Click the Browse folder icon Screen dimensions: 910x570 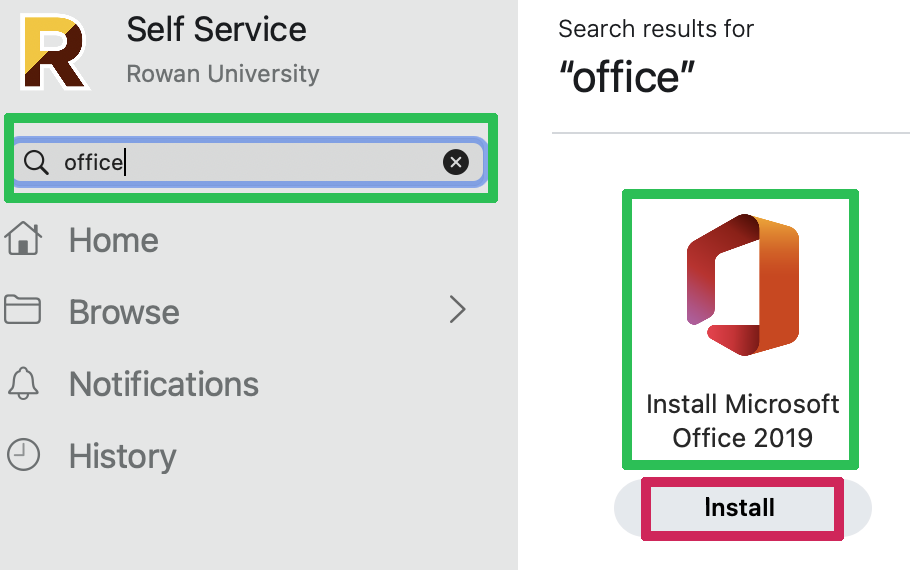pyautogui.click(x=23, y=310)
